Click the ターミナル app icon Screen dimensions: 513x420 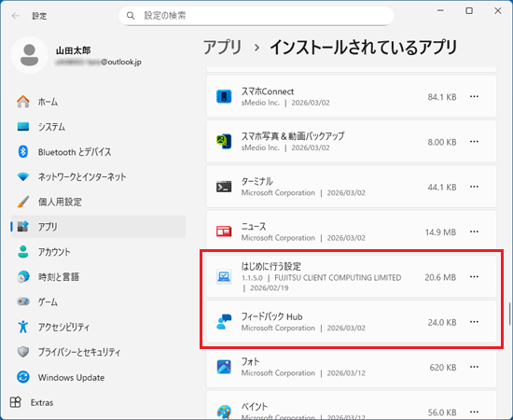(224, 187)
